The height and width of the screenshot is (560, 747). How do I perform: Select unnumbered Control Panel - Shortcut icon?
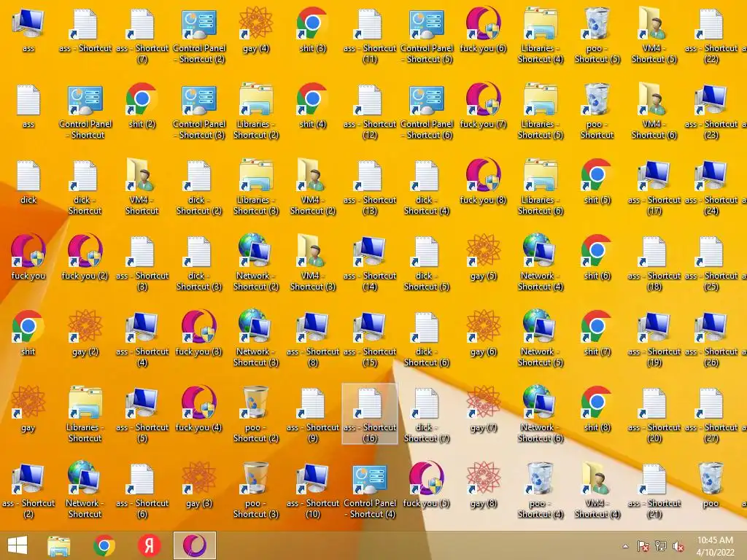coord(85,111)
